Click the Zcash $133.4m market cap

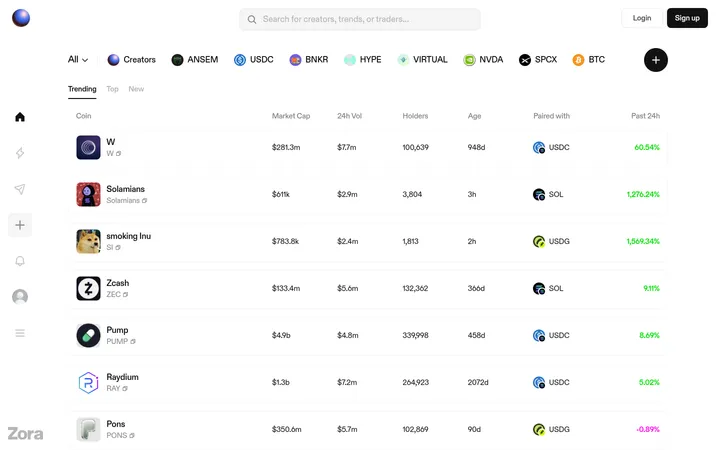point(286,288)
